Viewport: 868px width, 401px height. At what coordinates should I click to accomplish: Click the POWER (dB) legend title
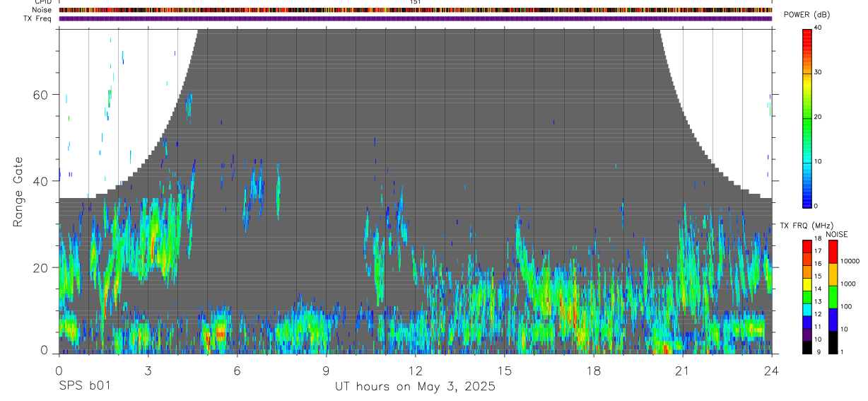(807, 15)
